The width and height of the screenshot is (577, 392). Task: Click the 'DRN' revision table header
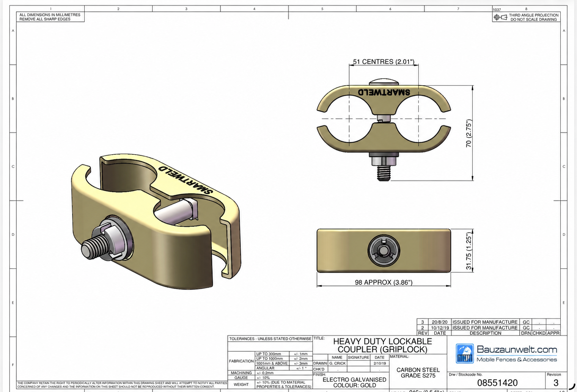(x=526, y=333)
